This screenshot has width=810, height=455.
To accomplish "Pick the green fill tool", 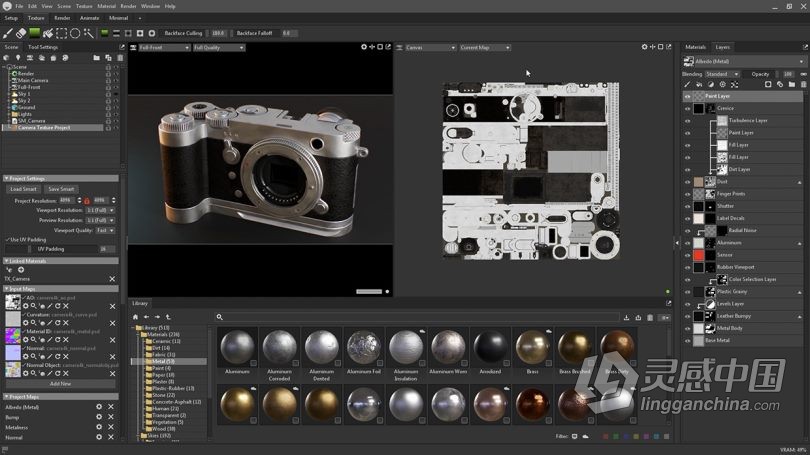I will point(34,33).
